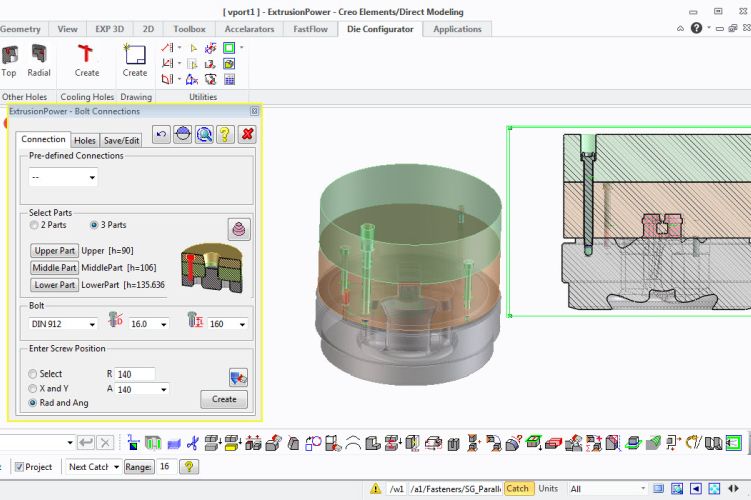Cancel the dialog with the red X icon
The image size is (751, 500).
coord(247,134)
